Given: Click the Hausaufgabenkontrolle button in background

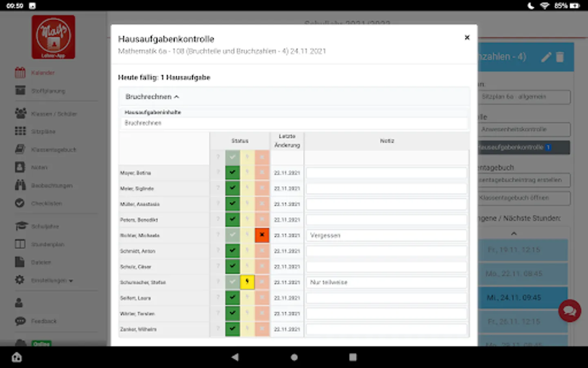Looking at the screenshot, I should (524, 148).
